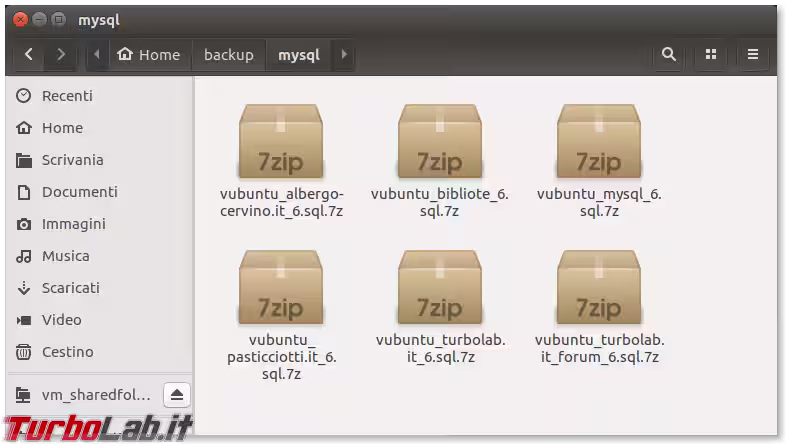Open Musica in the sidebar
The image size is (786, 444).
99,256
